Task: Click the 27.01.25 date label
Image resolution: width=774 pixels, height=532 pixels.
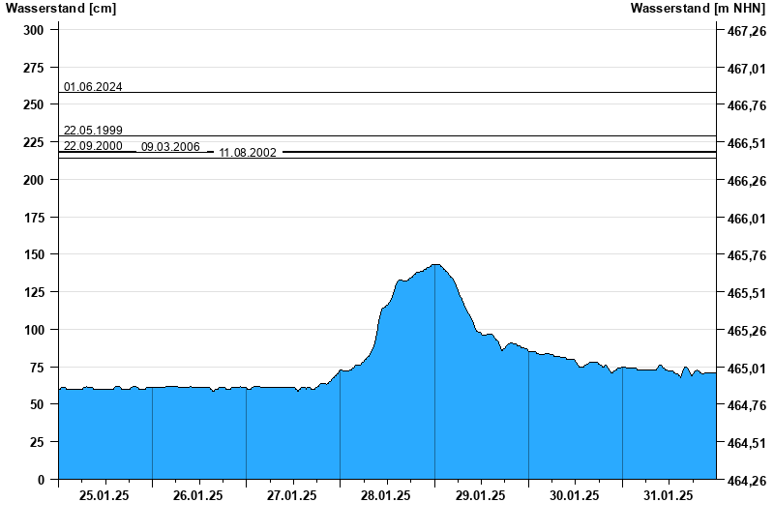Action: click(292, 495)
